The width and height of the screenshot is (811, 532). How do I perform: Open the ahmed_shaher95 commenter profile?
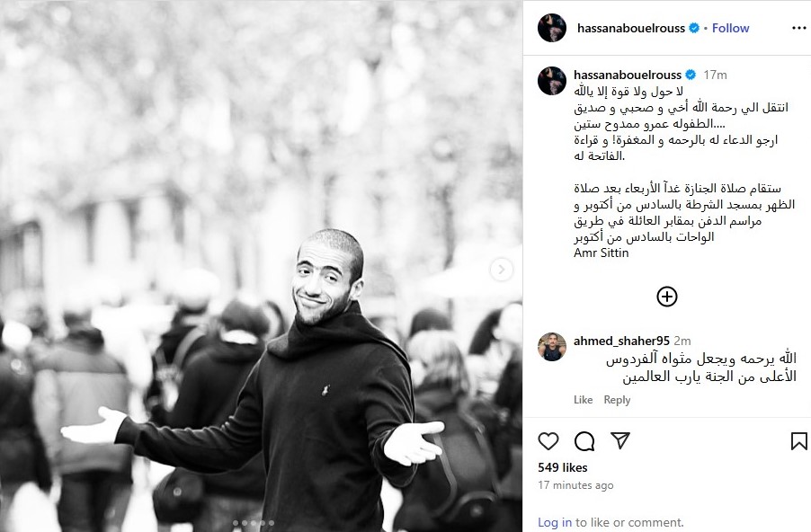tap(621, 341)
